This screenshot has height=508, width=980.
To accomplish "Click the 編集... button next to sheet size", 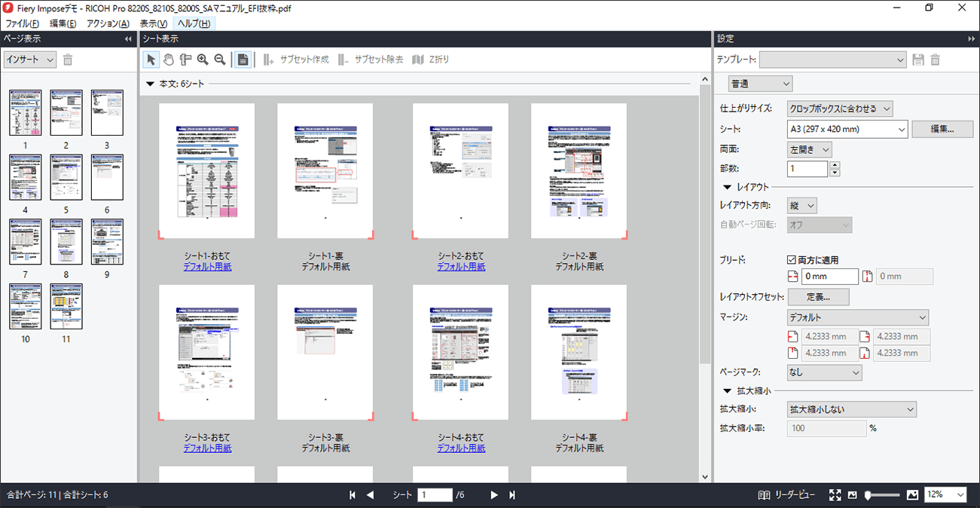I will pos(942,130).
